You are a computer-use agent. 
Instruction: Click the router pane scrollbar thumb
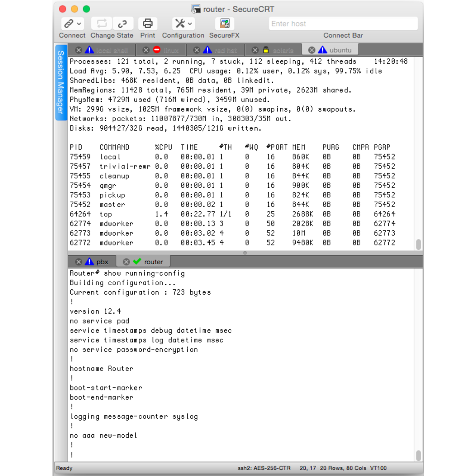[x=418, y=455]
